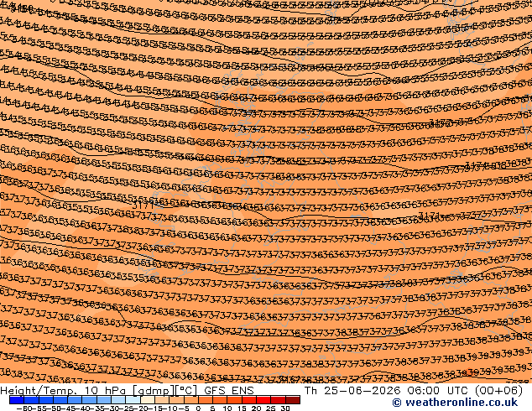Open the weatheronline.co.uk copyright link
The height and width of the screenshot is (411, 532).
point(455,403)
